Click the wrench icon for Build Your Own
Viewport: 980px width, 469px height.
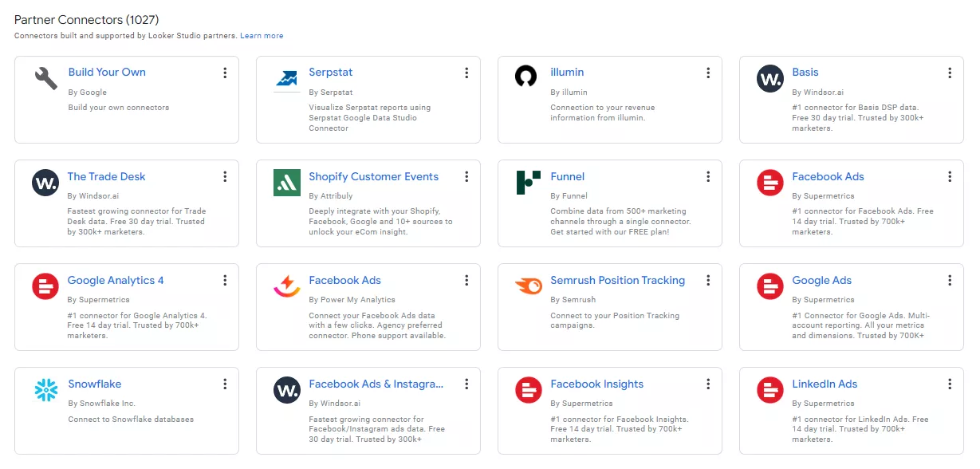pyautogui.click(x=45, y=78)
